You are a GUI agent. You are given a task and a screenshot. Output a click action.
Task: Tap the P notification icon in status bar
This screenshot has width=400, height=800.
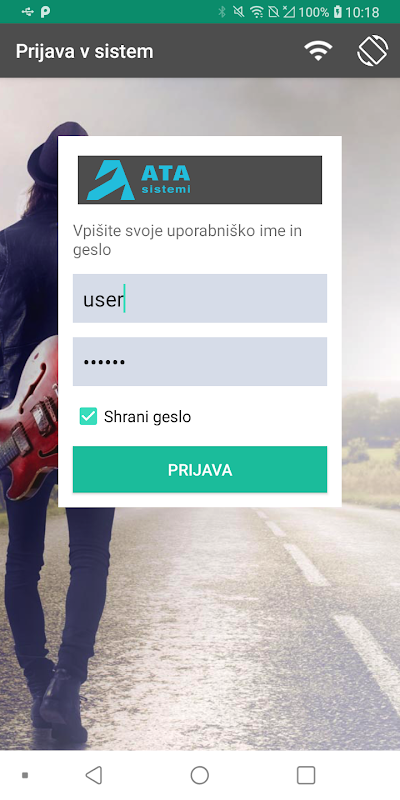45,12
